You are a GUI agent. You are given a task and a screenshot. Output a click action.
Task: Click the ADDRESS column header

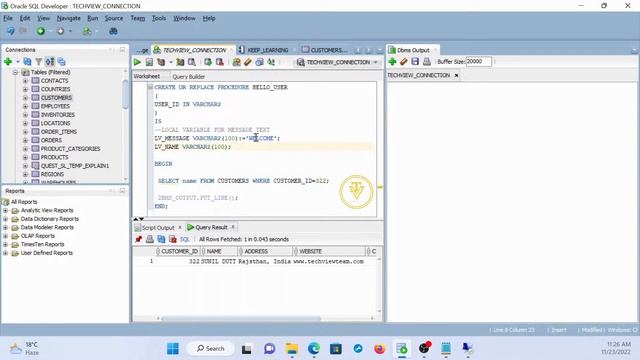pos(265,251)
